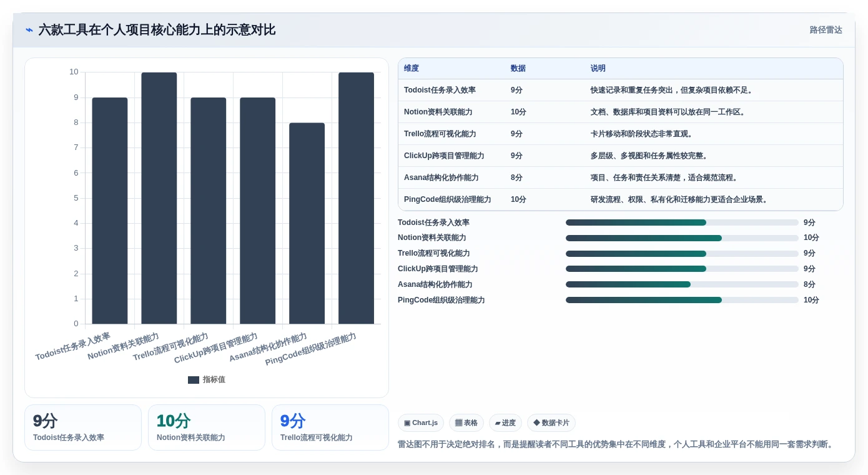
Task: Click the 说明 column header
Action: pyautogui.click(x=598, y=69)
